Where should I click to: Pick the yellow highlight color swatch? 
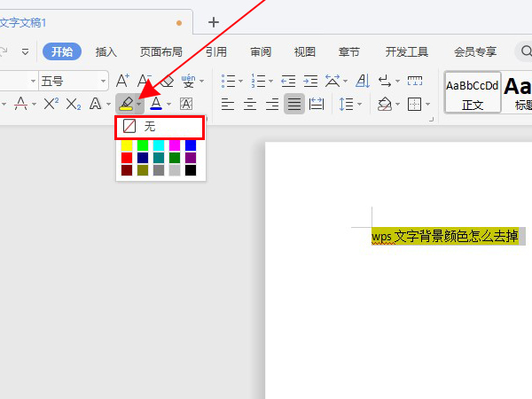(x=127, y=145)
